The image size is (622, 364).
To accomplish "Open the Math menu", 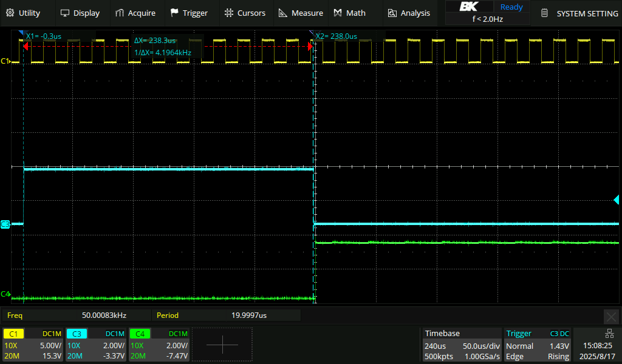I will [349, 13].
